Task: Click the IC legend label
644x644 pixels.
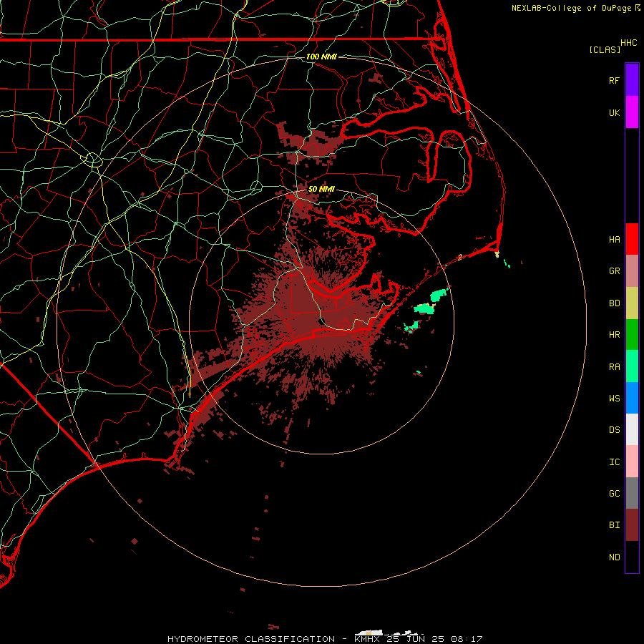Action: pos(614,462)
